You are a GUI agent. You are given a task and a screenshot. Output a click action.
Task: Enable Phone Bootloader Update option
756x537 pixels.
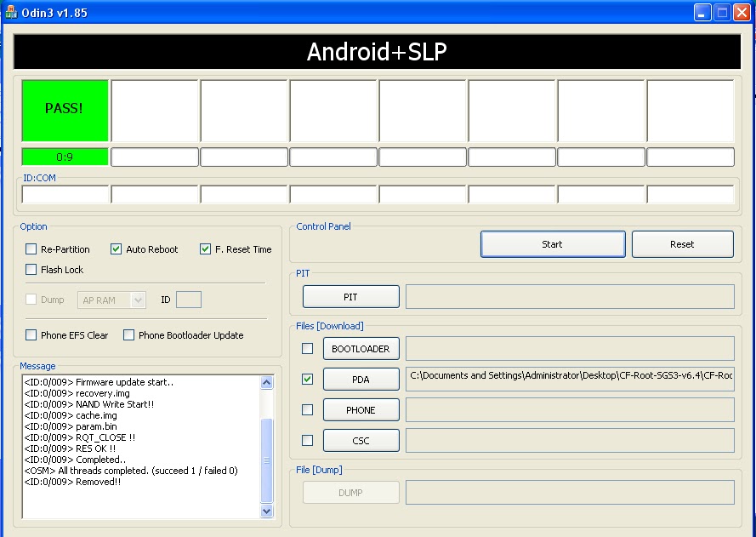(x=128, y=334)
